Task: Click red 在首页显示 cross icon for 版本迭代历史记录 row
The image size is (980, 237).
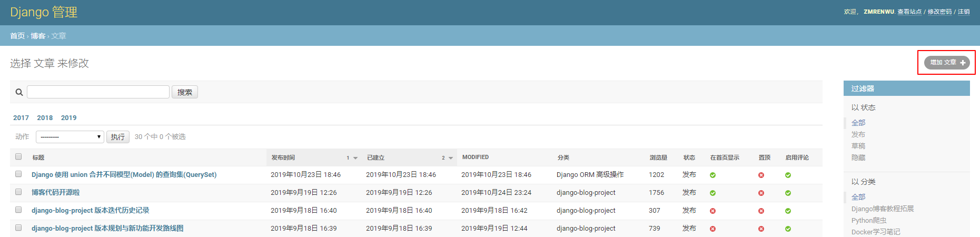Action: (712, 211)
